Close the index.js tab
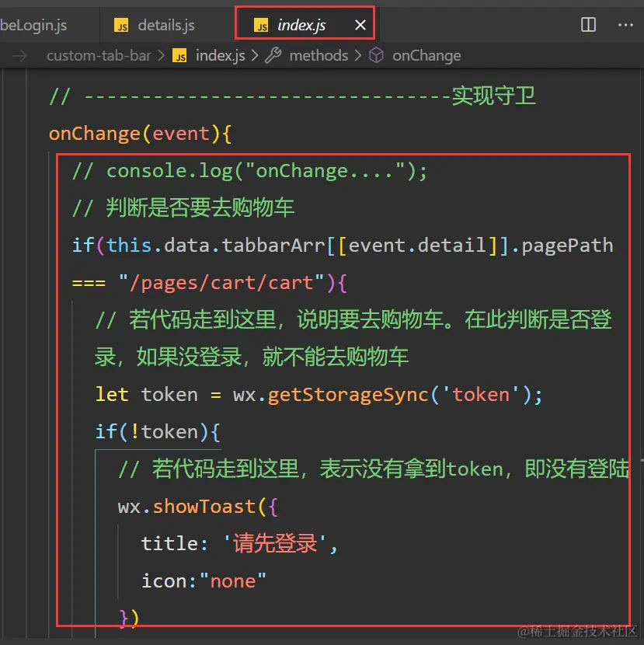The height and width of the screenshot is (645, 644). pyautogui.click(x=360, y=25)
